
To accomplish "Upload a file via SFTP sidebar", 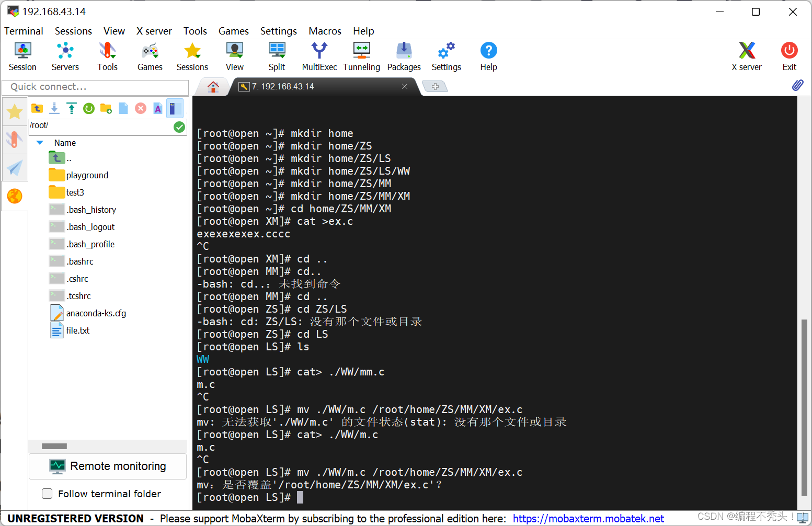I will [x=72, y=108].
